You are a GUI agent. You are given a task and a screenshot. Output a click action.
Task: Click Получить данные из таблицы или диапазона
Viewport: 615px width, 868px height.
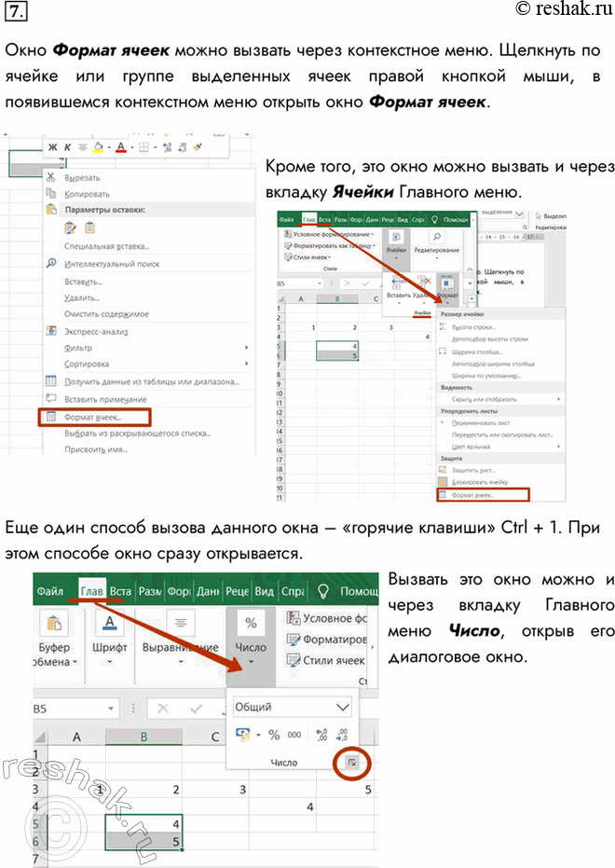tap(152, 381)
